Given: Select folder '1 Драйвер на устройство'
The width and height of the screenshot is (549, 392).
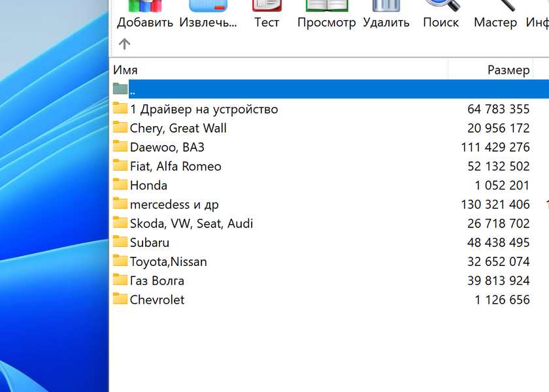Looking at the screenshot, I should click(204, 109).
